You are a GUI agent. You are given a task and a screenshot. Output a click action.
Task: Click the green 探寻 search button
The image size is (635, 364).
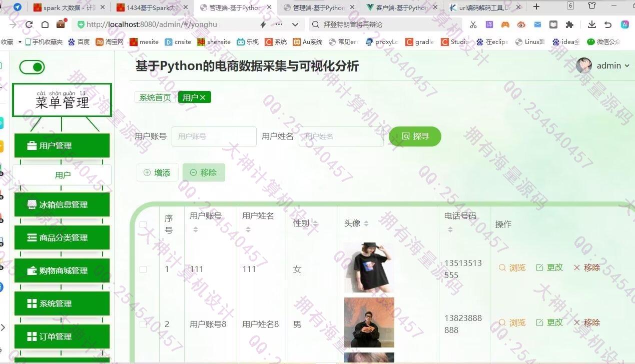pyautogui.click(x=415, y=136)
